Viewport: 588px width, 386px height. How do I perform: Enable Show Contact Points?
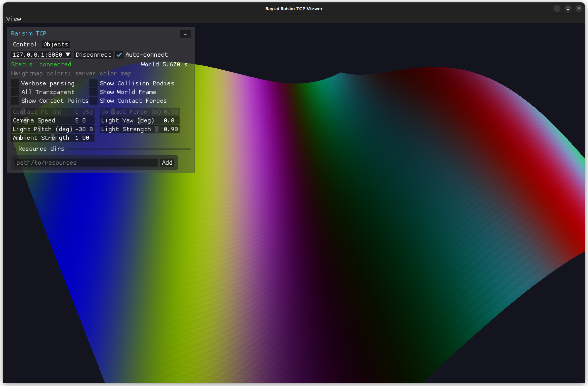(x=15, y=101)
